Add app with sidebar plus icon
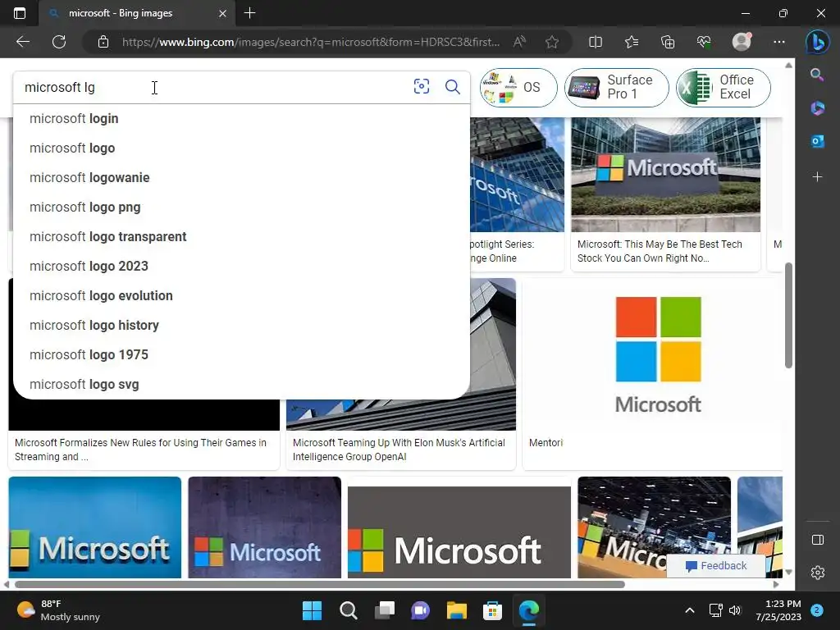Screen dimensions: 840x630 [x=817, y=177]
